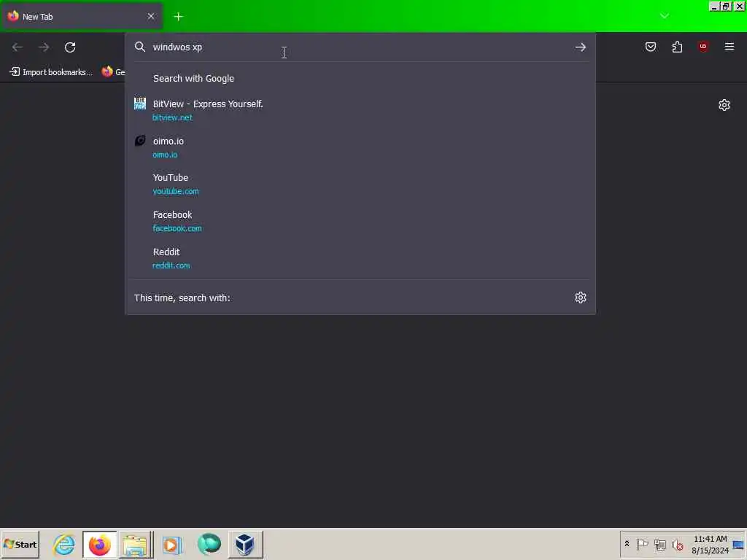Click the Show desktop icon in the tray
Screen dimensions: 747x560
pos(738,544)
